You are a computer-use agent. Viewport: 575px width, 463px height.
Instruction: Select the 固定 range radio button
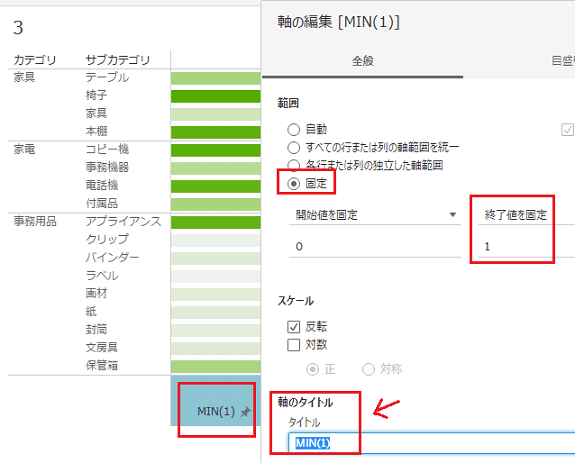(x=293, y=183)
